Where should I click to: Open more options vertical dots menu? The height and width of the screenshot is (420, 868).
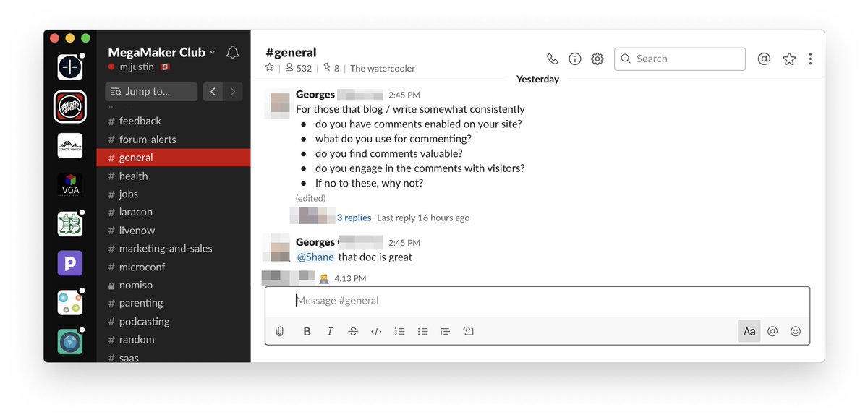pyautogui.click(x=810, y=59)
